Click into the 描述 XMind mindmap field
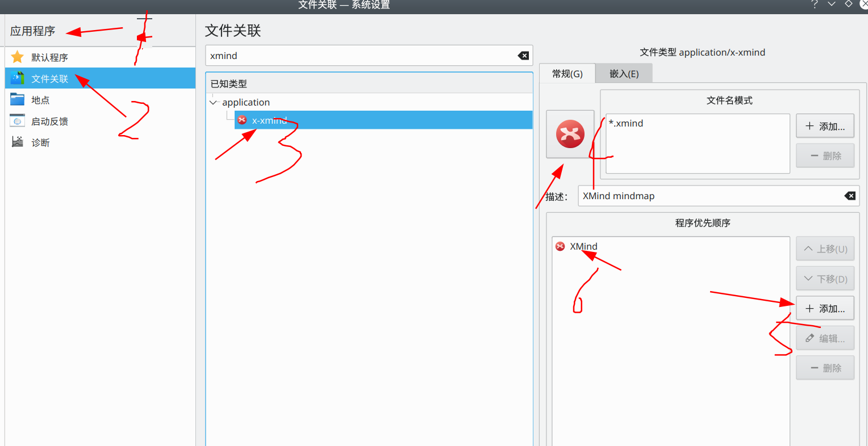 click(x=719, y=196)
